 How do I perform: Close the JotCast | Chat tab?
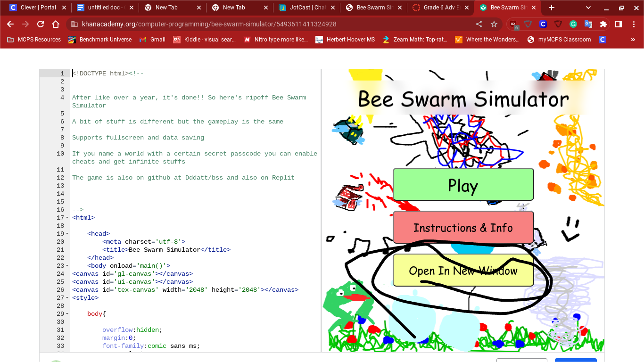click(333, 8)
